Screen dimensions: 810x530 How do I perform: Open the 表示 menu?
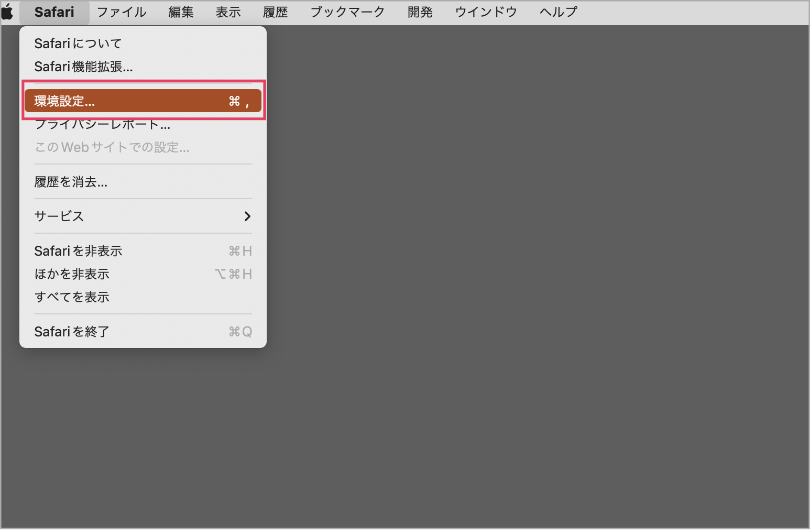tap(228, 12)
